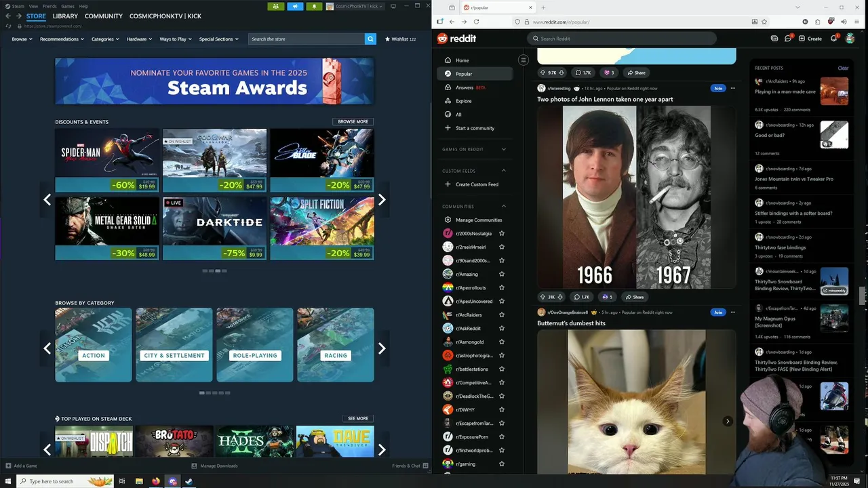Screen dimensions: 868x488
Task: Open Firefox extensions puzzle icon
Action: [x=818, y=22]
